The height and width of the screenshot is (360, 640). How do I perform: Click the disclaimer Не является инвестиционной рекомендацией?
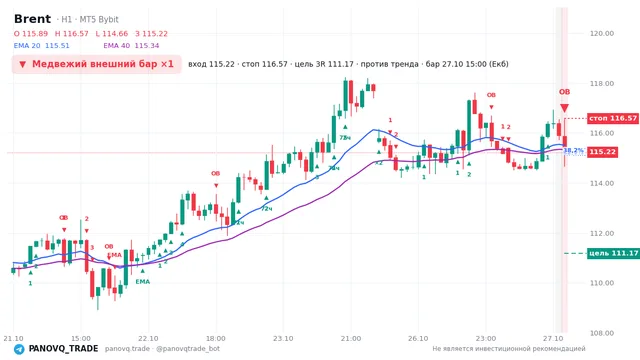509,349
